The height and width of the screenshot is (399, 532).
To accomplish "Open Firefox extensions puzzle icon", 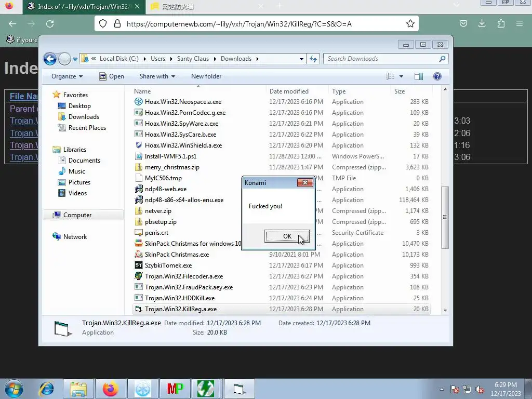I will click(x=501, y=24).
